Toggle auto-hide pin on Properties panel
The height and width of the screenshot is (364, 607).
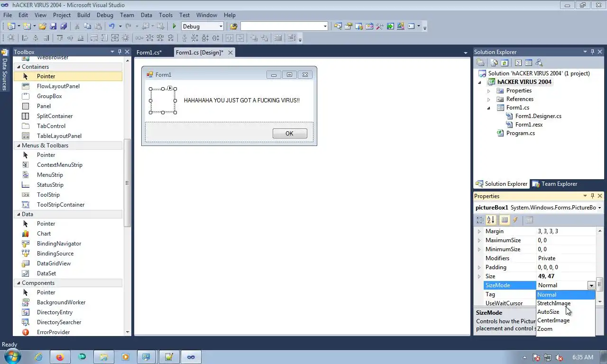[x=592, y=196]
